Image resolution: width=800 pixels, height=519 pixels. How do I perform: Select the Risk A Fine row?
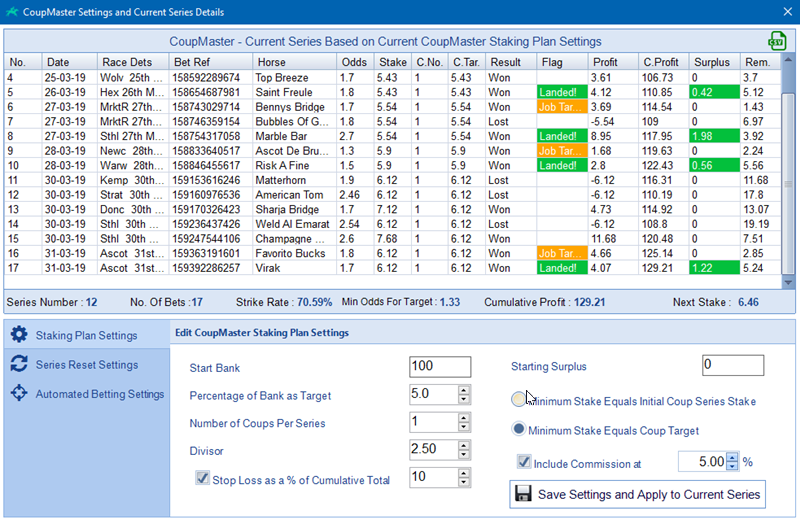pos(393,165)
